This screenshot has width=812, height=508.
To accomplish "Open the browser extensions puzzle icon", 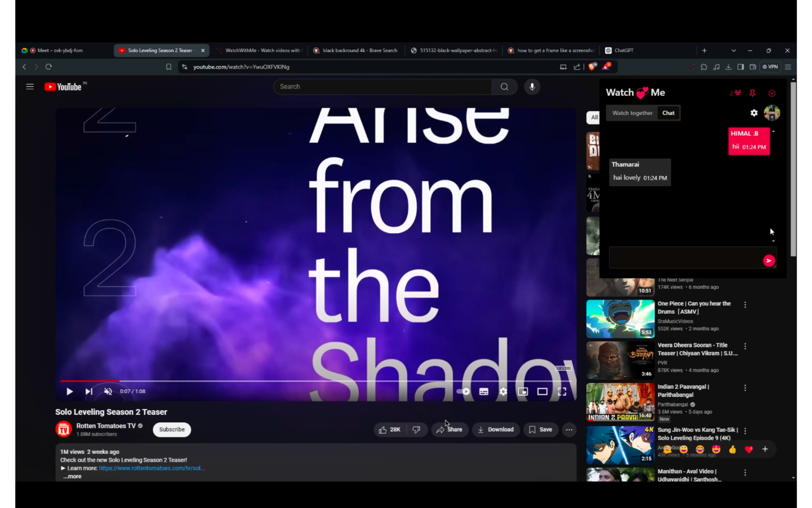I will pos(704,67).
